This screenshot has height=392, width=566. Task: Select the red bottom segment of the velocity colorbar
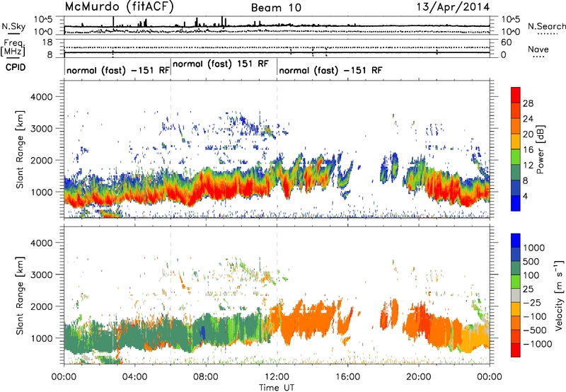[516, 350]
